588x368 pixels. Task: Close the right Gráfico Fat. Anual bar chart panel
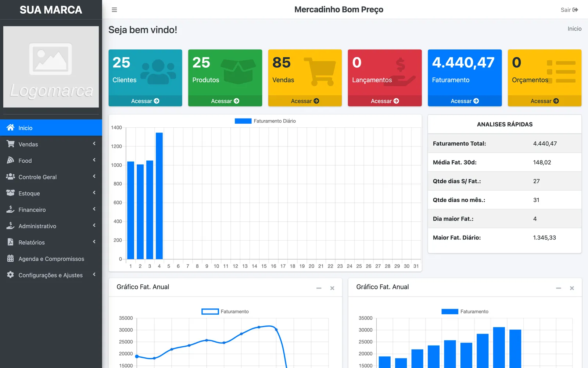572,288
